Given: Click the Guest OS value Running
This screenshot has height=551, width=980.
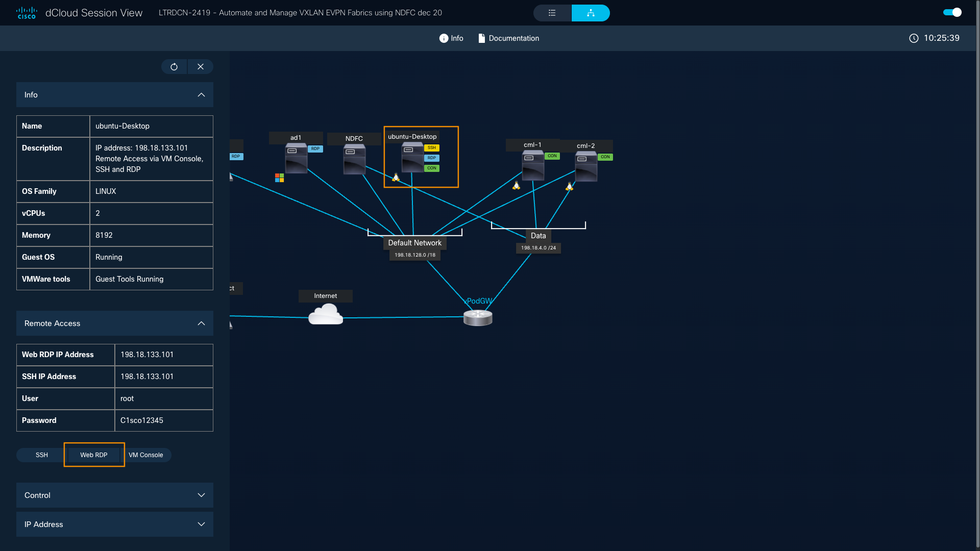Looking at the screenshot, I should (x=109, y=257).
